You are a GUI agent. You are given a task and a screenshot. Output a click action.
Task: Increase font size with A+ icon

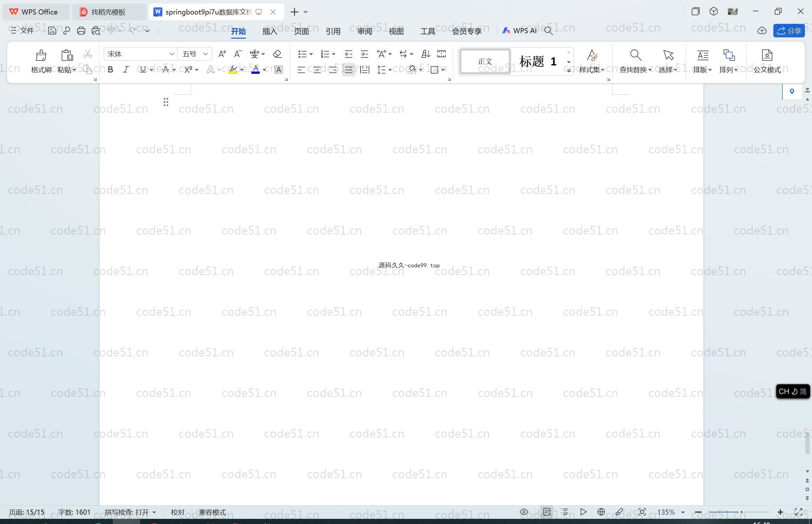click(x=222, y=54)
